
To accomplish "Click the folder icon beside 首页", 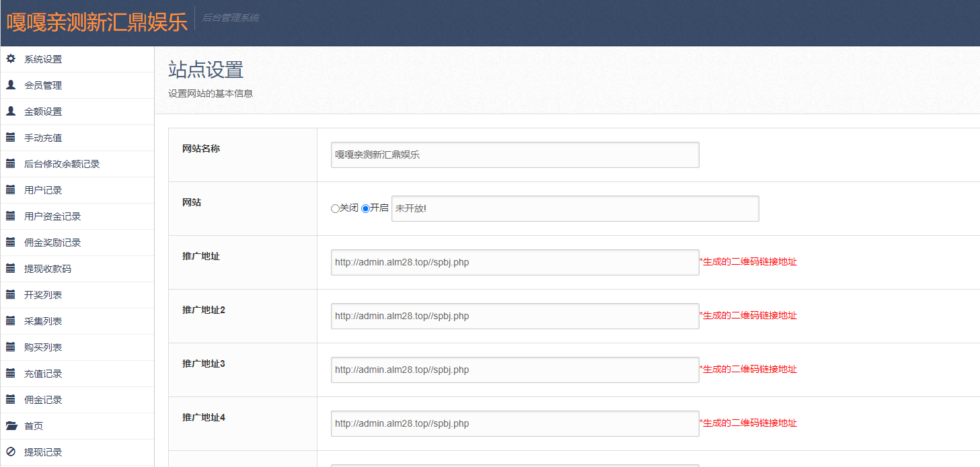I will (11, 426).
